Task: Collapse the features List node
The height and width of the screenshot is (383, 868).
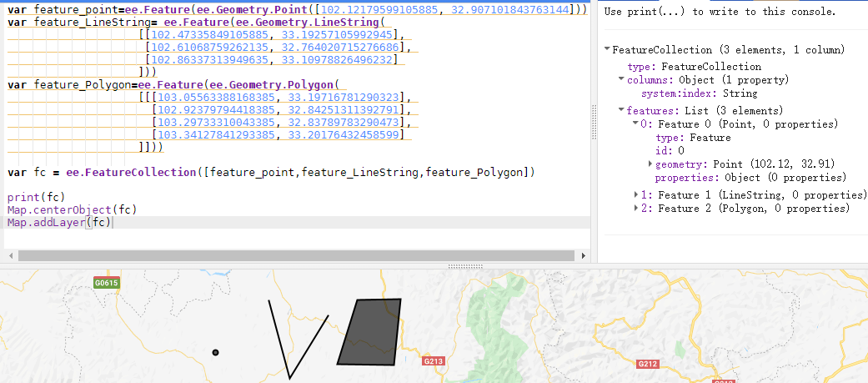Action: 622,110
